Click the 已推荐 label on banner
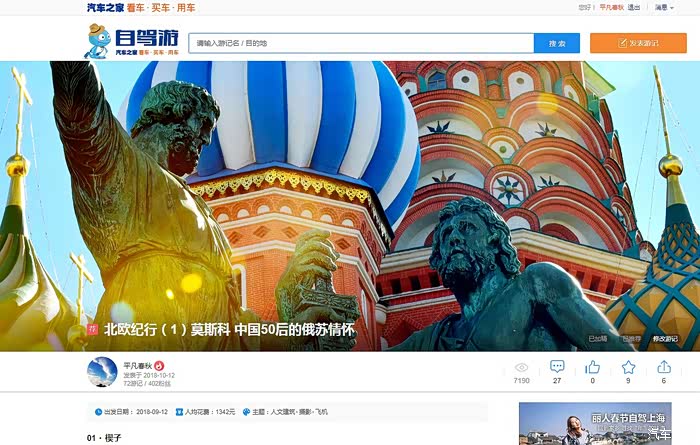Screen dimensions: 700x445 631,339
